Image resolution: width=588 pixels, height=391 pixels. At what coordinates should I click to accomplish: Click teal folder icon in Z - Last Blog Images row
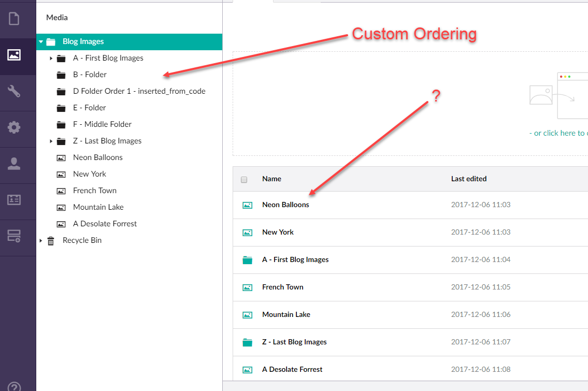(x=248, y=342)
